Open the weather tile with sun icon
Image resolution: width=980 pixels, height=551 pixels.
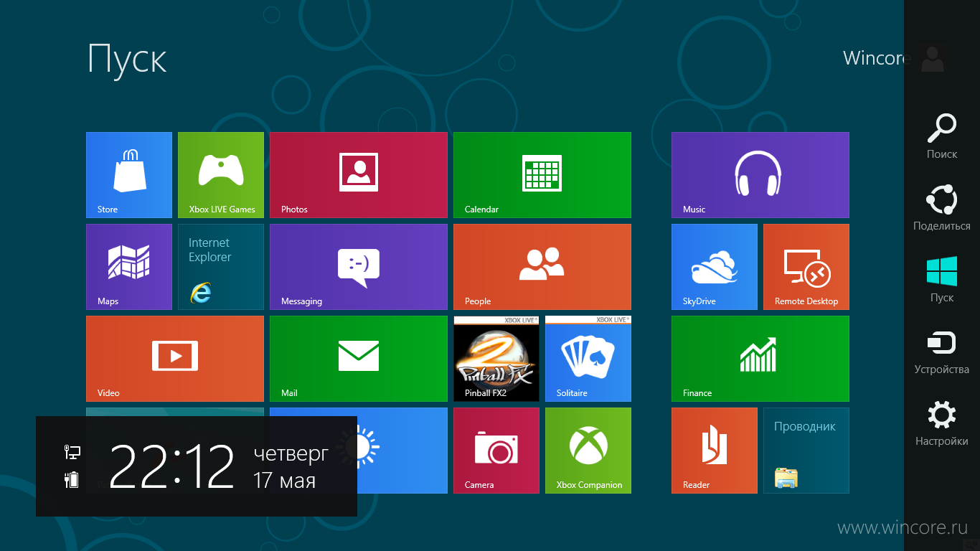pos(402,451)
